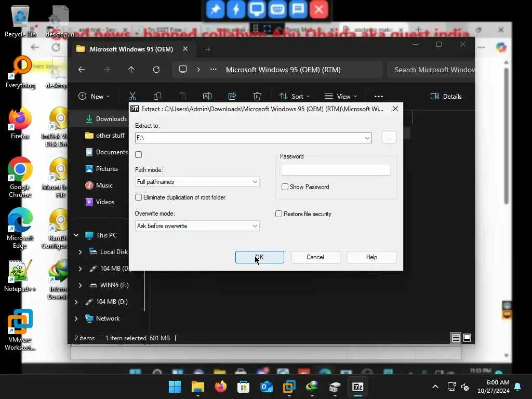This screenshot has height=399, width=532.
Task: Open Firefox desktop shortcut
Action: pos(20,123)
